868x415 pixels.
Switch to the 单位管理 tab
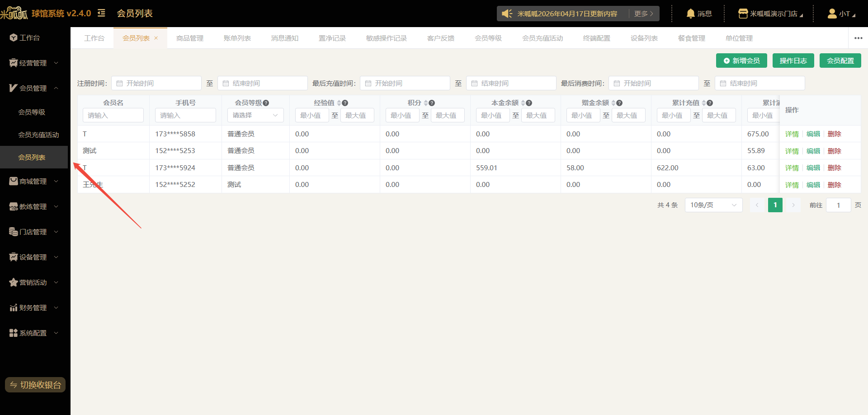tap(739, 38)
